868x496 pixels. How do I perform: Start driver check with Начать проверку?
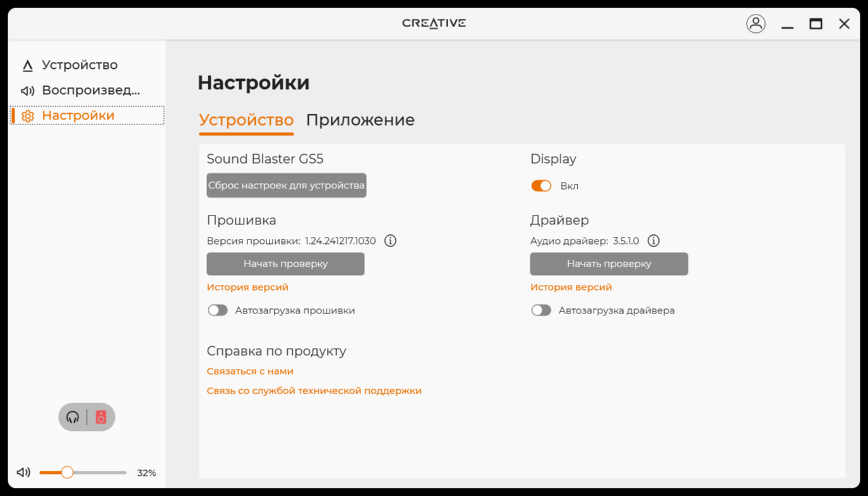[x=609, y=264]
